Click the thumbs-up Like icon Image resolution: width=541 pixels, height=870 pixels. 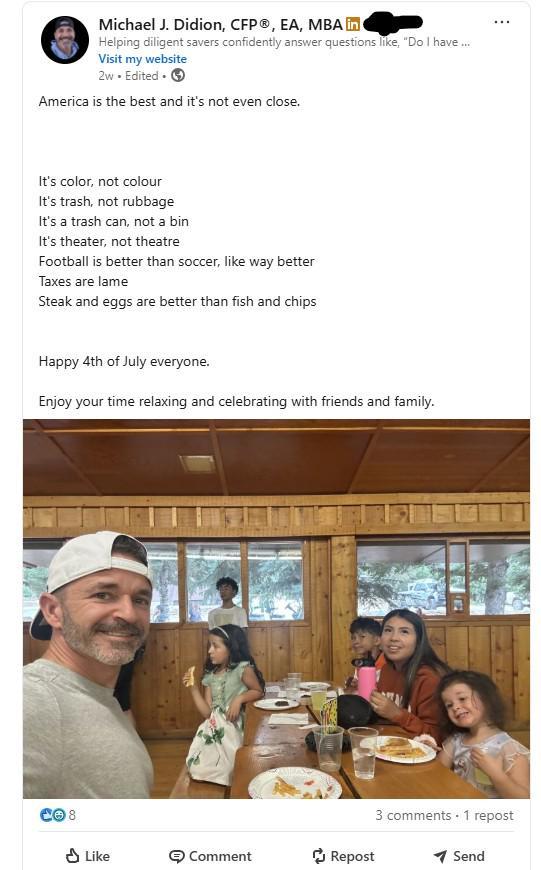(x=73, y=856)
